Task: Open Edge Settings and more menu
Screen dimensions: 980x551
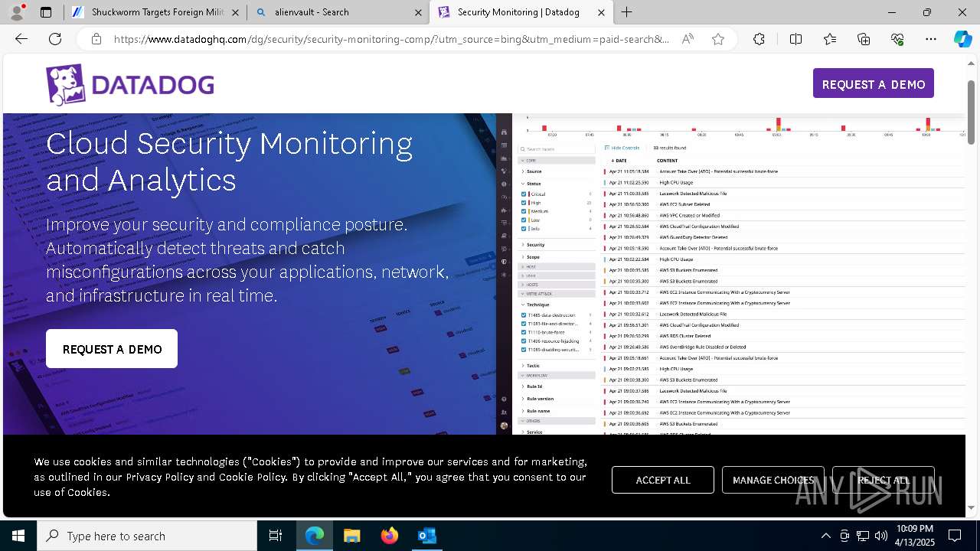Action: (x=931, y=39)
